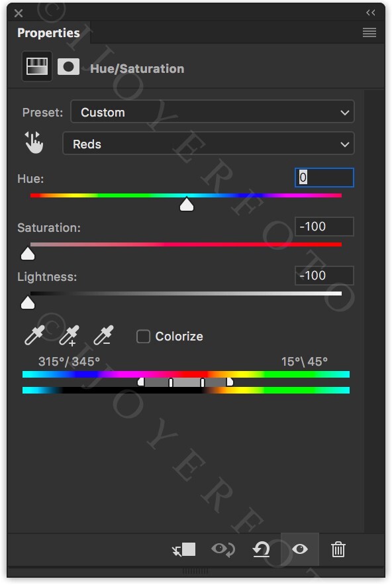Open the Properties panel flyout menu

coord(369,32)
